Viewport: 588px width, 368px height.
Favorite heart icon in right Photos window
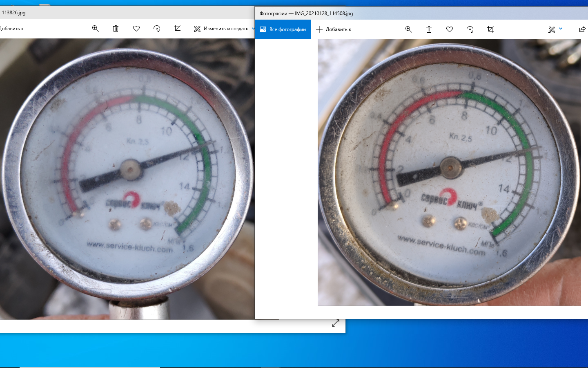(x=450, y=29)
